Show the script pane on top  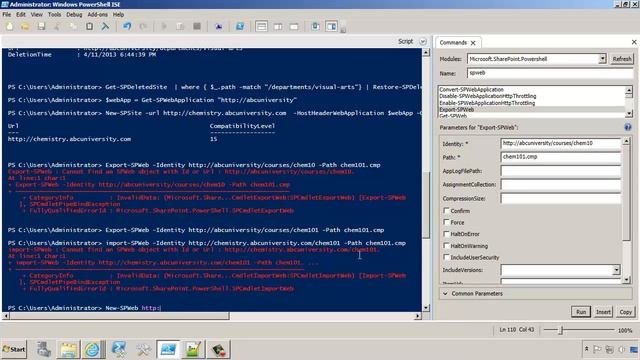tap(261, 27)
